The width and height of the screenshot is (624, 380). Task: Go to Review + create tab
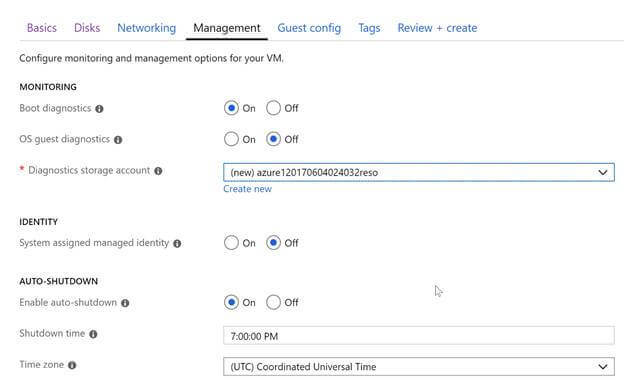point(437,28)
